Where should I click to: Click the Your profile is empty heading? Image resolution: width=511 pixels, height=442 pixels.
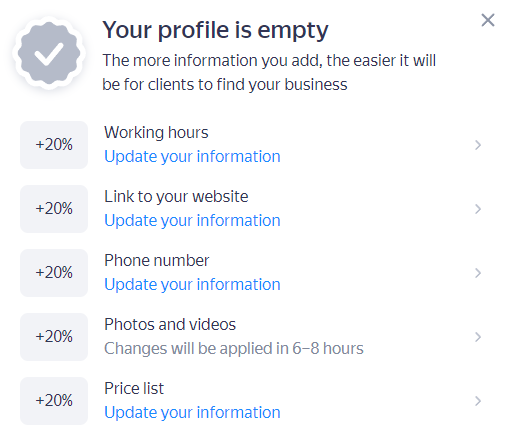[215, 31]
